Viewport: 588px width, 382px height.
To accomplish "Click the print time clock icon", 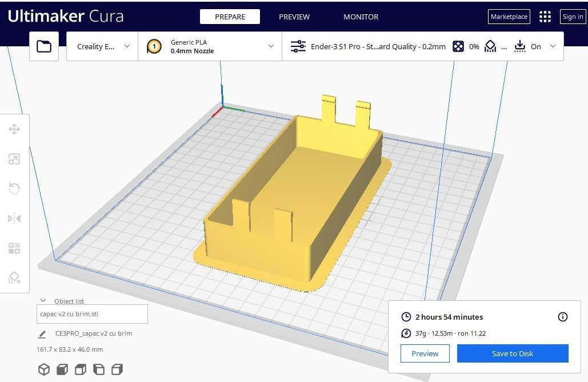I will point(406,317).
